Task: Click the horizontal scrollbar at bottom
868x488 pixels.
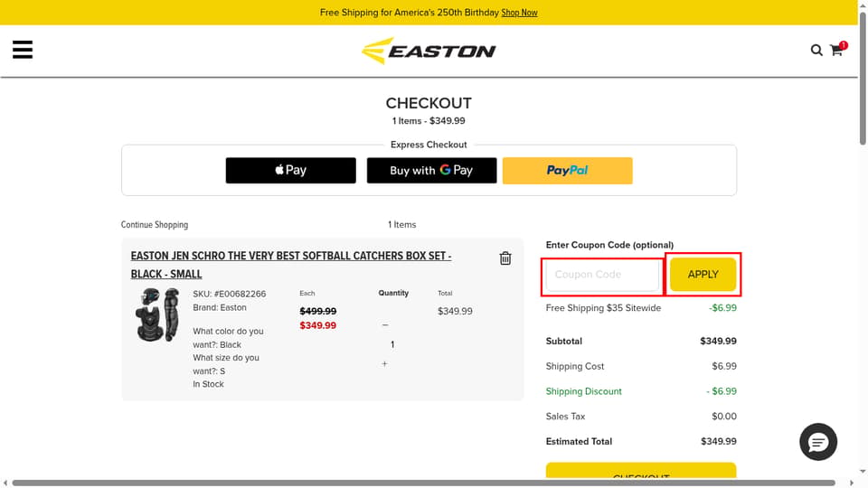Action: (x=423, y=483)
